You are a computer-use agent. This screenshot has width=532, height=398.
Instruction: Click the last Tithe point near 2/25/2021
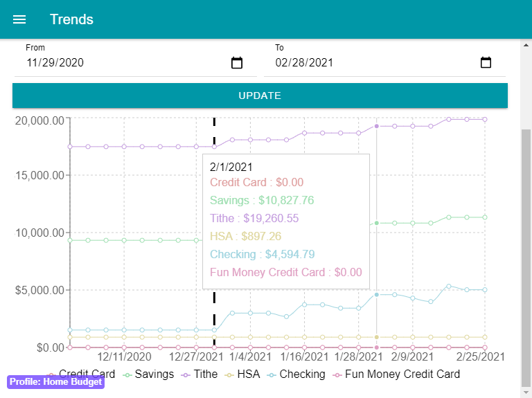pos(485,119)
